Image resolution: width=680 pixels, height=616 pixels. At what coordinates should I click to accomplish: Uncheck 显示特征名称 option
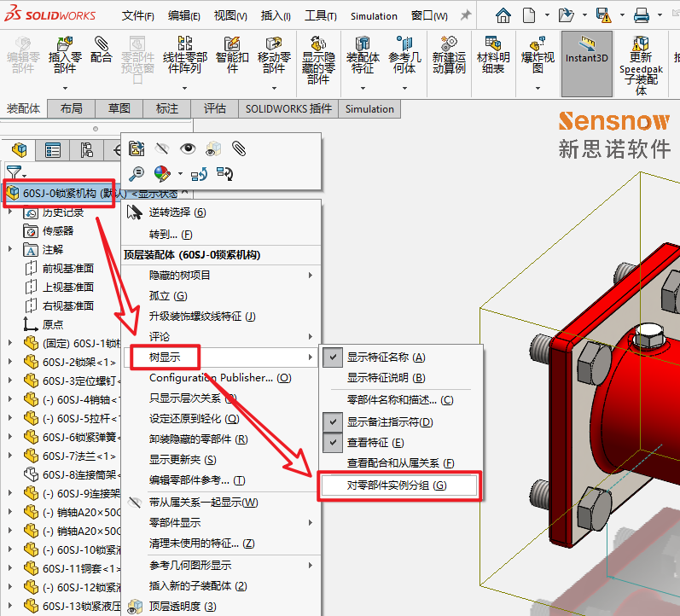pos(386,357)
